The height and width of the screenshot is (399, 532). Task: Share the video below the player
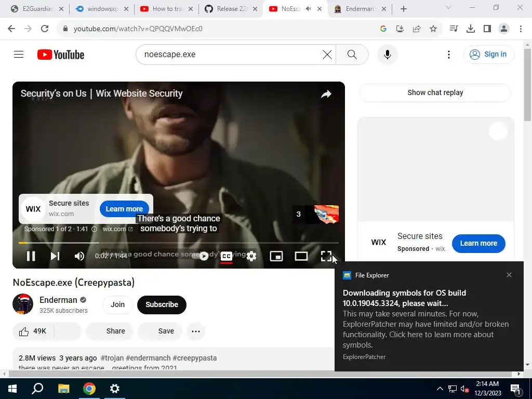coord(110,331)
